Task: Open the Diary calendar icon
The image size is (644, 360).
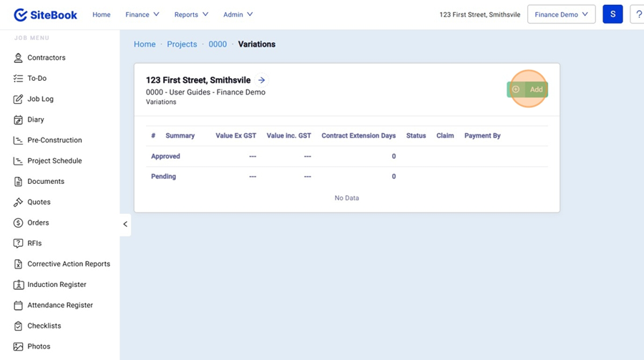Action: [x=19, y=120]
